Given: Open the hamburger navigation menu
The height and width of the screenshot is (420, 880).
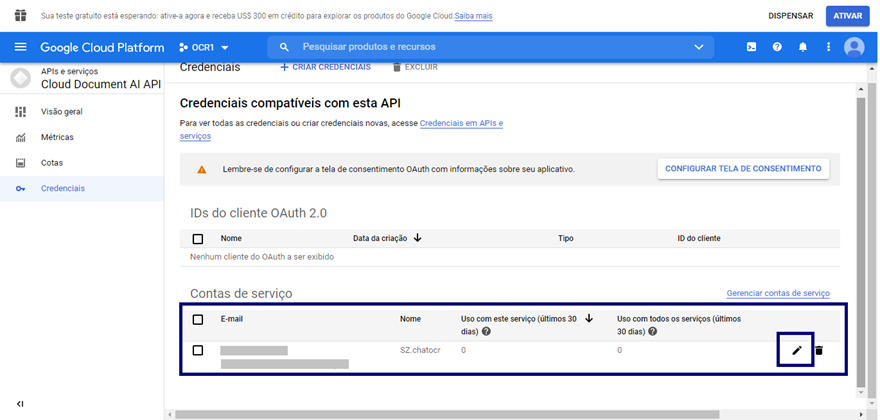Looking at the screenshot, I should (20, 47).
